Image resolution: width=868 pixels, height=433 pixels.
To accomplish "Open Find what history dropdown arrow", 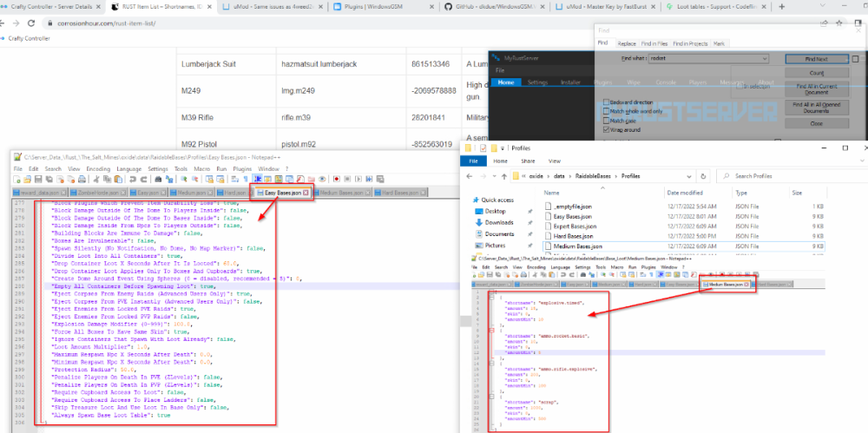I will (x=765, y=59).
